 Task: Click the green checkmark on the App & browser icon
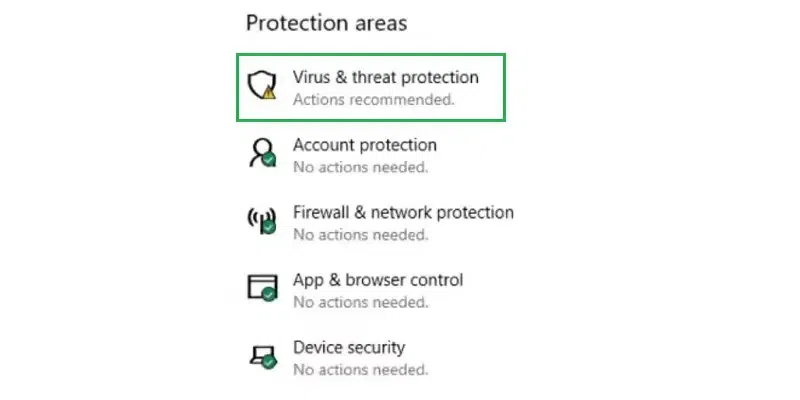click(x=269, y=295)
